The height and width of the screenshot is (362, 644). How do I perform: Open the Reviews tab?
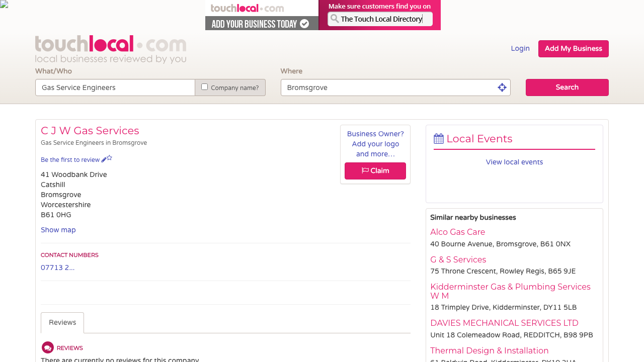[62, 322]
